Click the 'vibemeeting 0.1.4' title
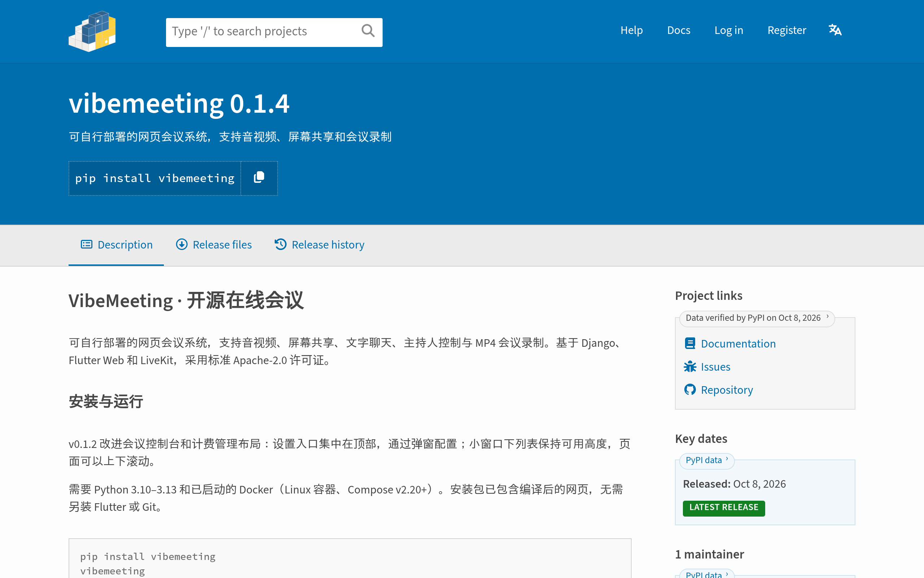924x578 pixels. [x=179, y=103]
